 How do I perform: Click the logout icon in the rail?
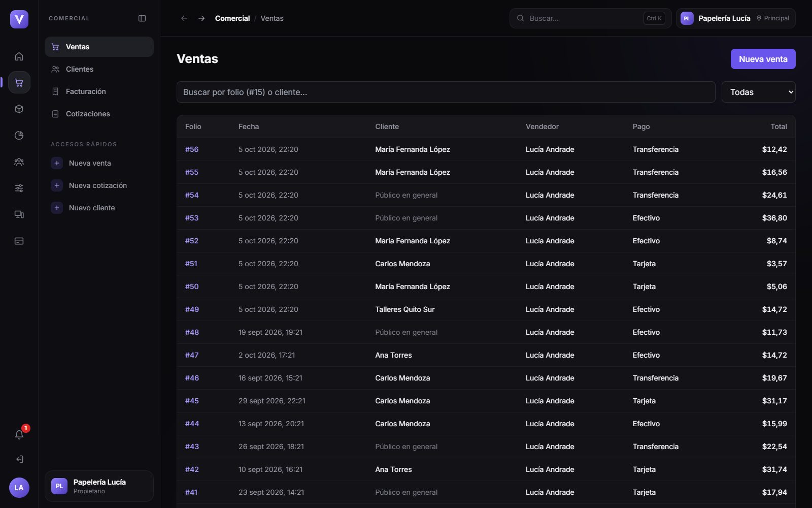tap(19, 459)
